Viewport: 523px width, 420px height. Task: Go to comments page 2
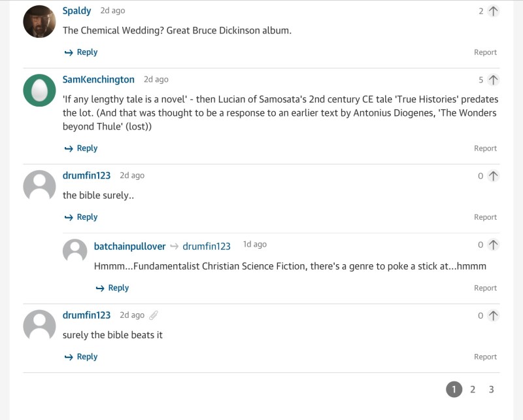click(x=473, y=390)
